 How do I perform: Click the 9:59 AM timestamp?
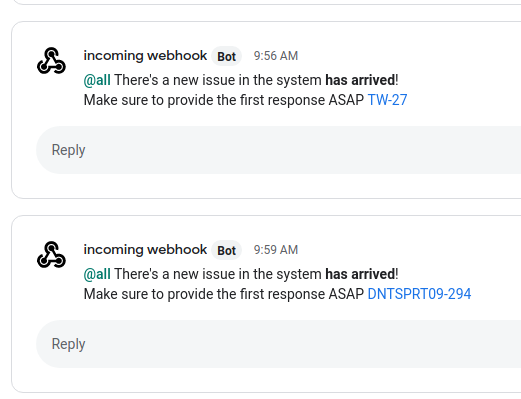(276, 250)
